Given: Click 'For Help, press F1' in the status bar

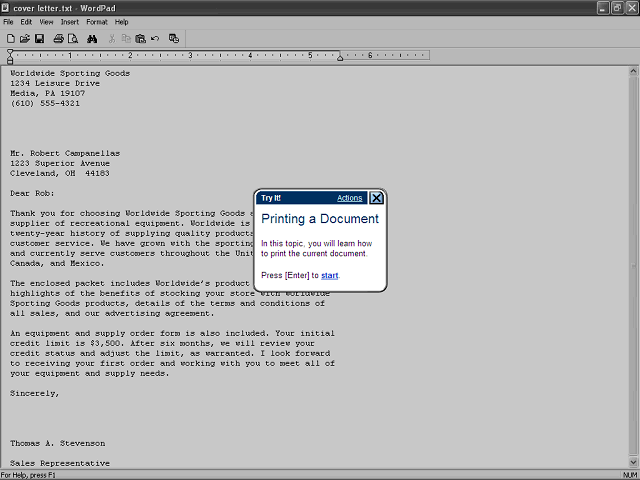Looking at the screenshot, I should 28,475.
